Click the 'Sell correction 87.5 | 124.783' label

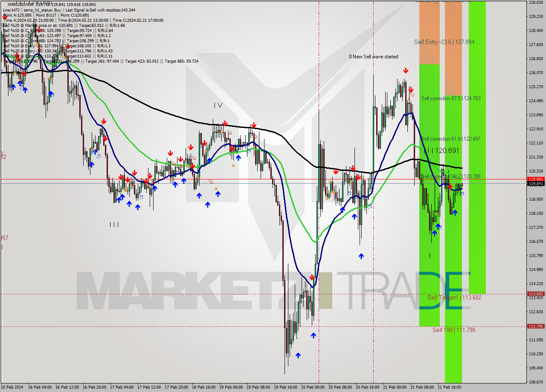click(x=451, y=98)
